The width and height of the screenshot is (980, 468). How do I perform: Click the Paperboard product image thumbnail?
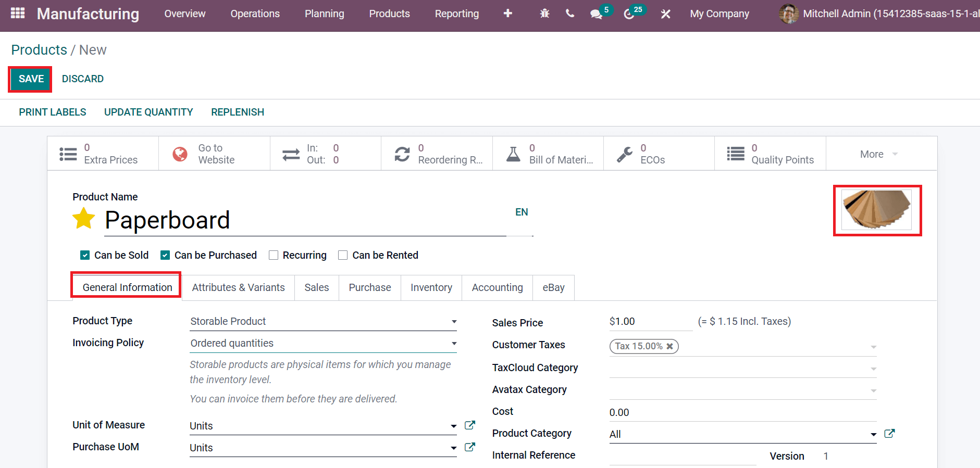(x=877, y=210)
